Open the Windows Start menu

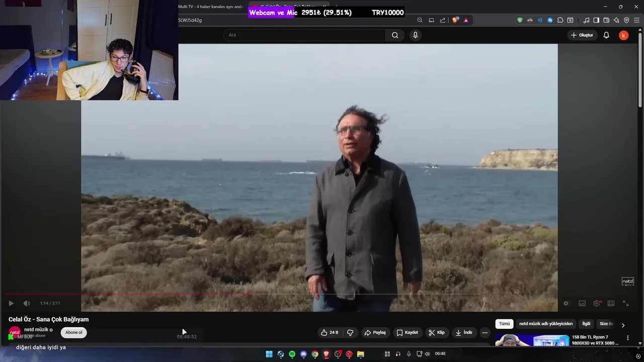coord(269,354)
